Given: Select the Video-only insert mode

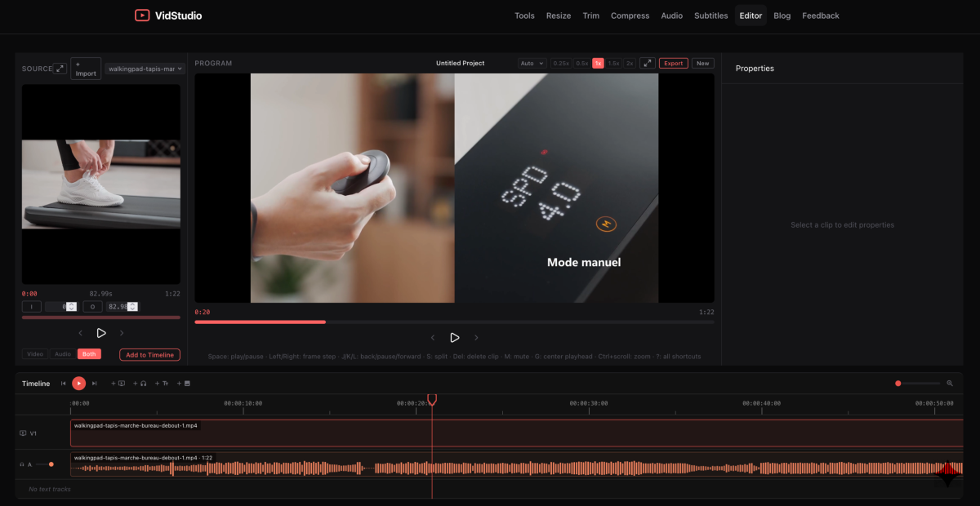Looking at the screenshot, I should click(34, 354).
